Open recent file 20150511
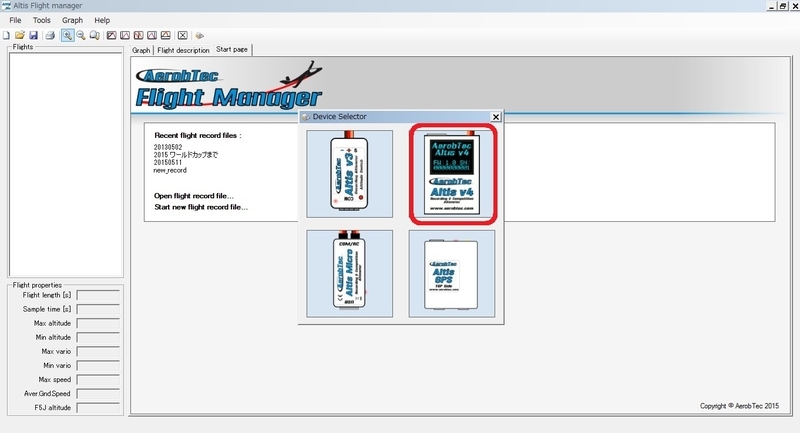 pos(168,162)
